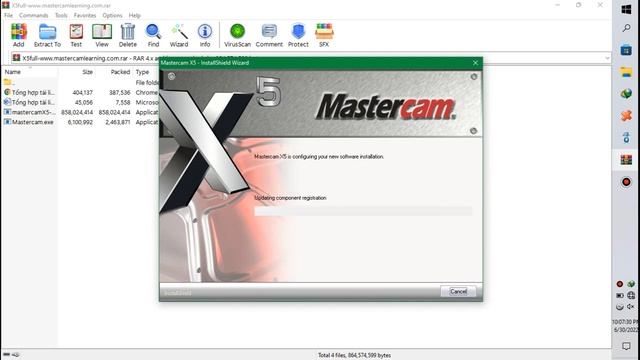Open the Comment tool
The height and width of the screenshot is (360, 640).
click(x=269, y=35)
